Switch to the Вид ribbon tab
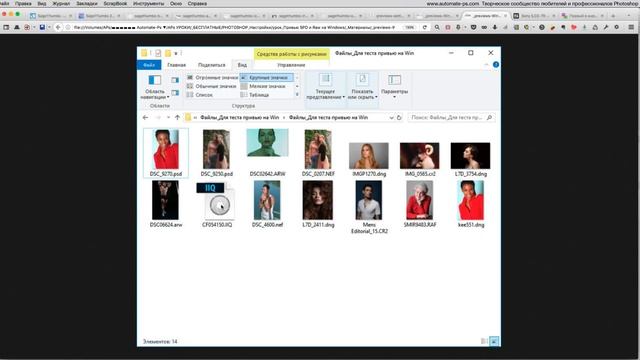This screenshot has width=640, height=360. coord(242,65)
